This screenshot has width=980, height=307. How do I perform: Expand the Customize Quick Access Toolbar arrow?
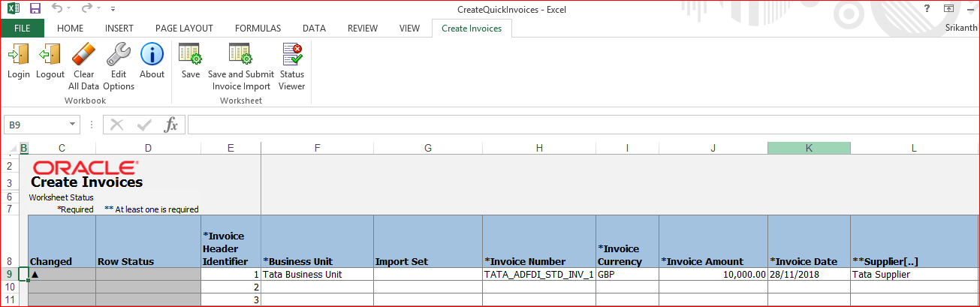pyautogui.click(x=113, y=10)
